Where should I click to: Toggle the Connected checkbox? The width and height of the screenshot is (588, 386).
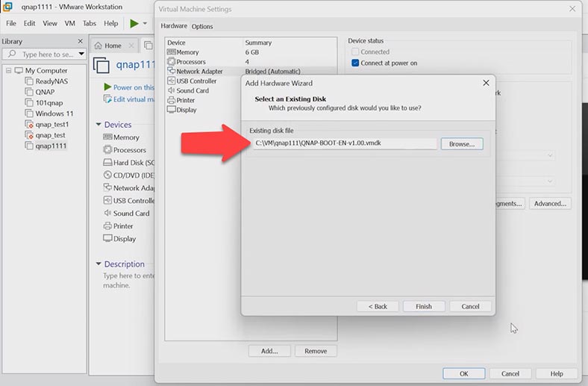tap(355, 52)
